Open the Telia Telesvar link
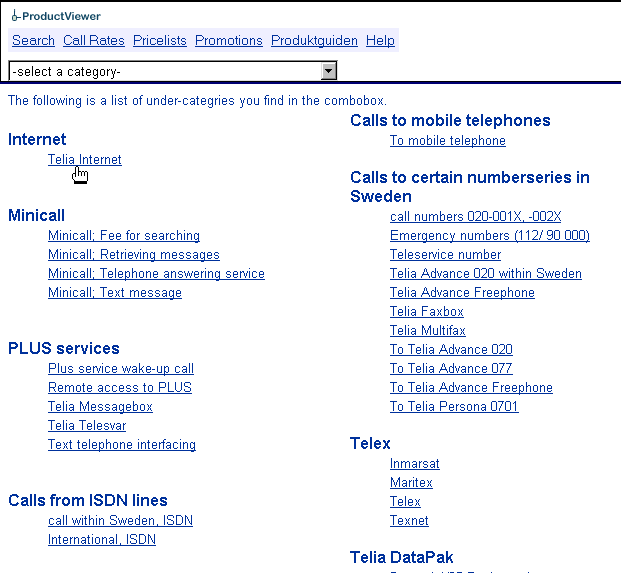 [87, 425]
